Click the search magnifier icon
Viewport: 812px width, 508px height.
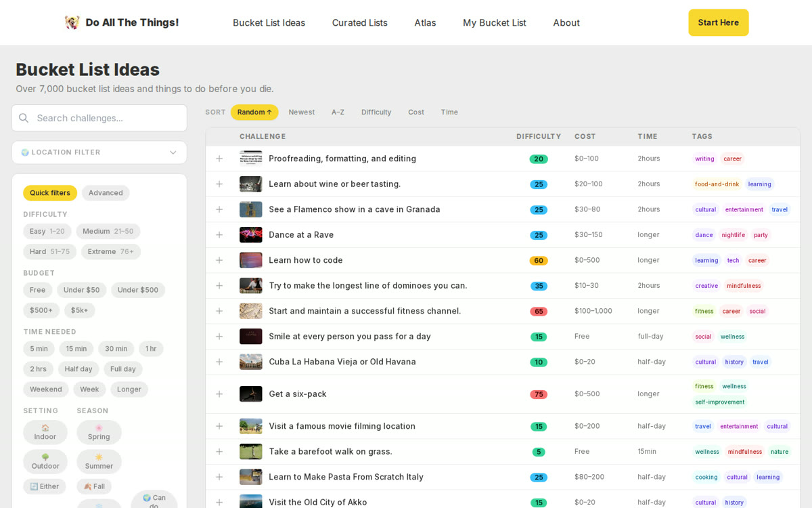coord(24,118)
